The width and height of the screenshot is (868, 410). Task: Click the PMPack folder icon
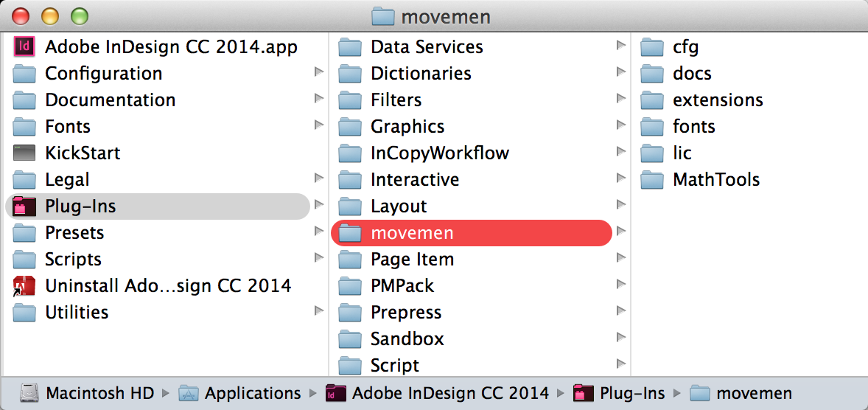click(x=350, y=286)
